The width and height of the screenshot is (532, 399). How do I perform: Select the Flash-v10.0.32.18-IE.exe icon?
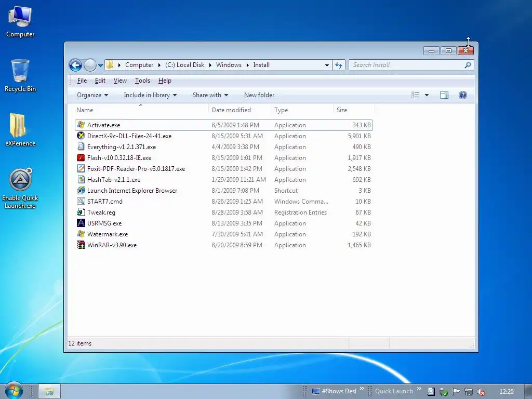tap(81, 157)
